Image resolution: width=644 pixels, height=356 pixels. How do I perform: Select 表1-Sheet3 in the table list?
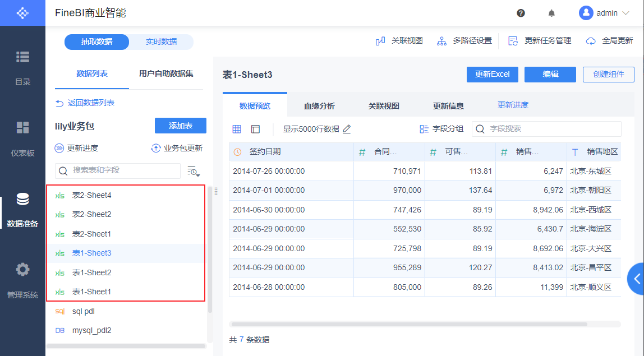[126, 253]
